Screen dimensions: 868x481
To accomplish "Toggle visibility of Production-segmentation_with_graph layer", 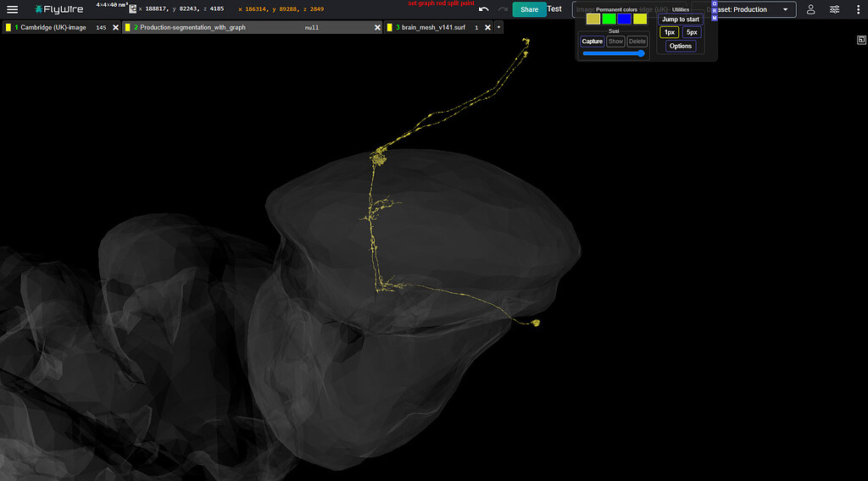I will coord(127,27).
